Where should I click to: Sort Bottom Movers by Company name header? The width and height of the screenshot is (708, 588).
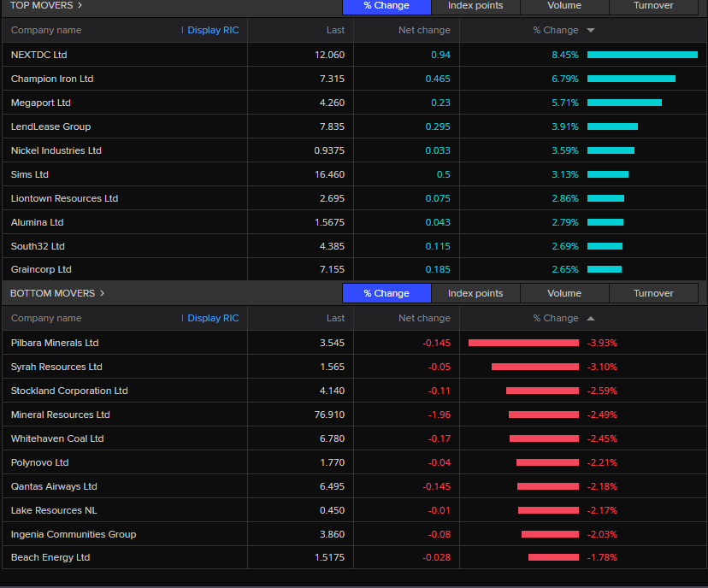tap(46, 318)
